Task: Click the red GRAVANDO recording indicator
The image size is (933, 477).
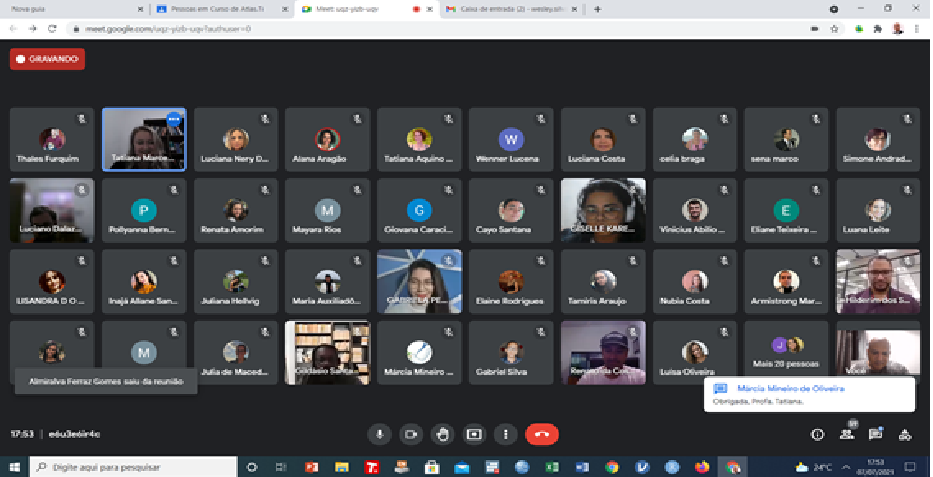Action: pos(47,59)
